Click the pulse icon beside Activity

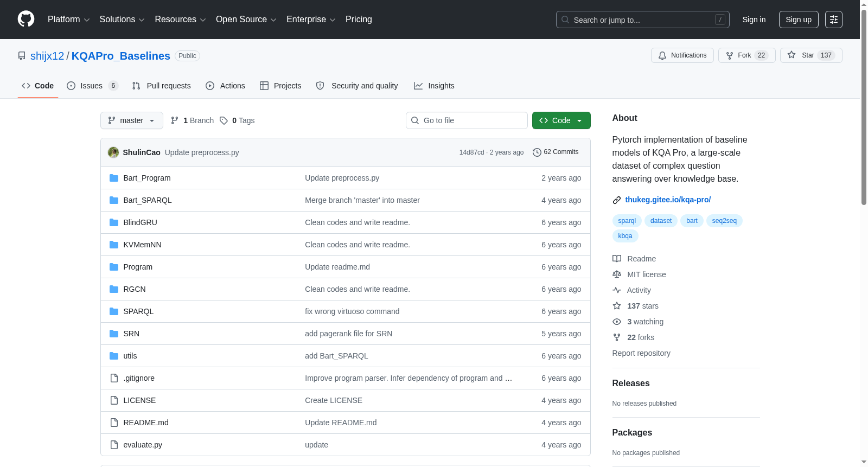coord(617,290)
